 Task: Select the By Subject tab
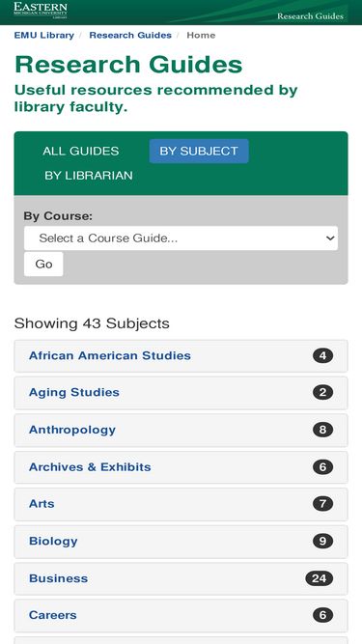[199, 152]
